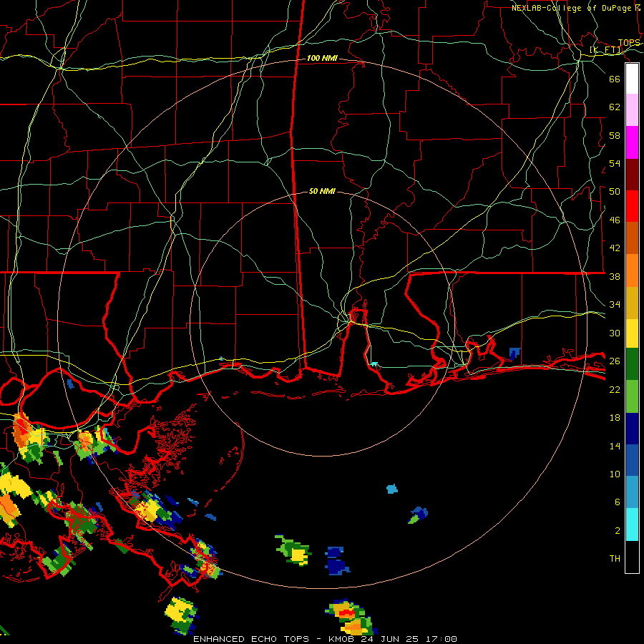Screen dimensions: 644x644
Task: Click legend value 34
Action: coord(615,304)
